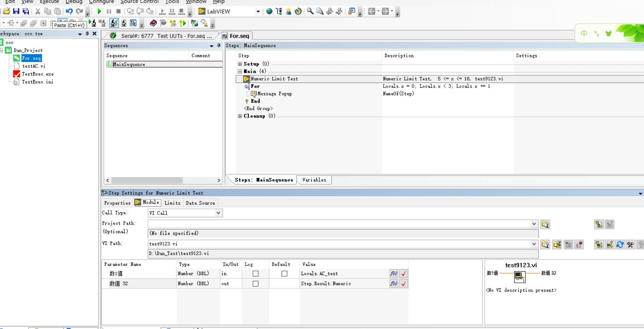Select testAC.vi in the workspace tree
Viewport: 644px width, 329px height.
click(x=33, y=66)
